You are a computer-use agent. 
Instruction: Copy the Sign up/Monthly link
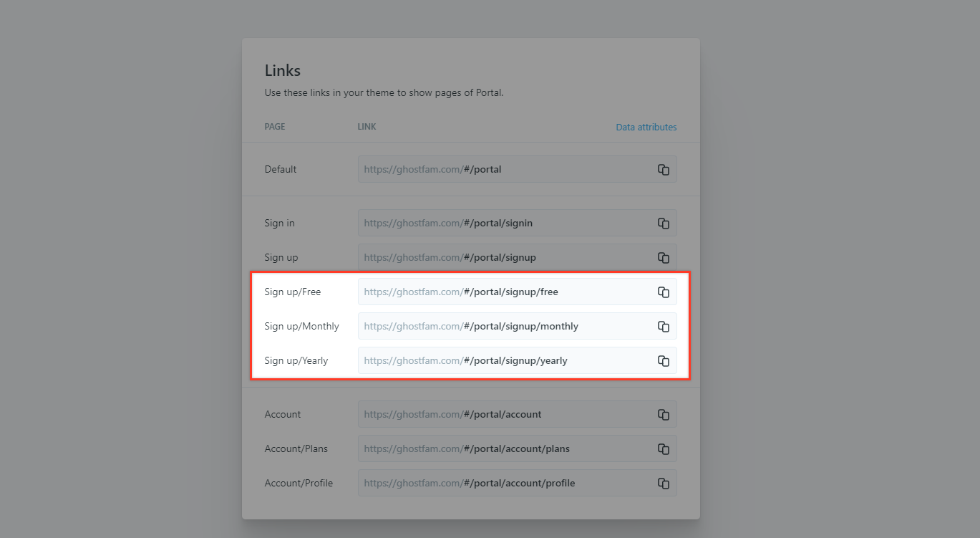[x=664, y=327]
